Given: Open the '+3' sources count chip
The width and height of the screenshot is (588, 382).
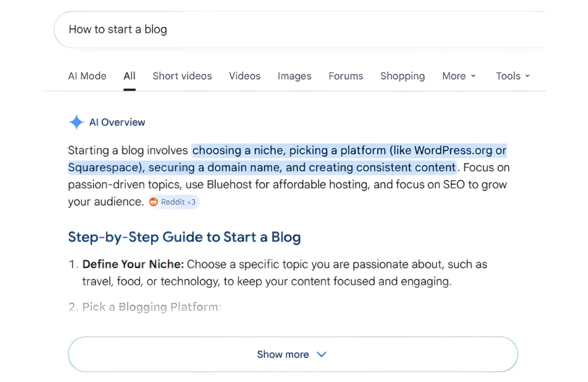Looking at the screenshot, I should click(191, 202).
